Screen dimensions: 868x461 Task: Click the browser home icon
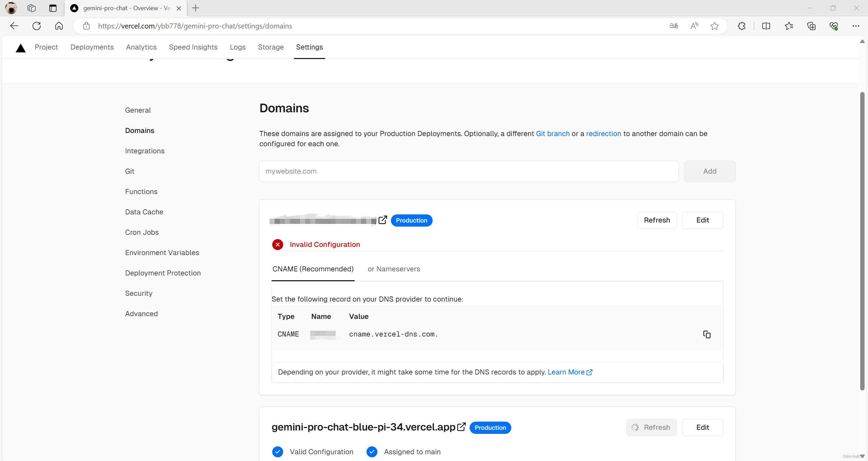[x=59, y=26]
